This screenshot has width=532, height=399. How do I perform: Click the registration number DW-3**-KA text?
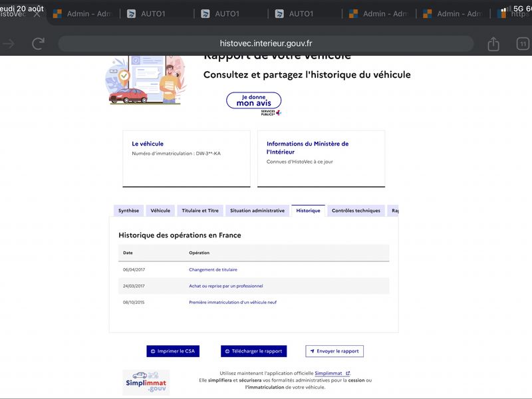208,154
